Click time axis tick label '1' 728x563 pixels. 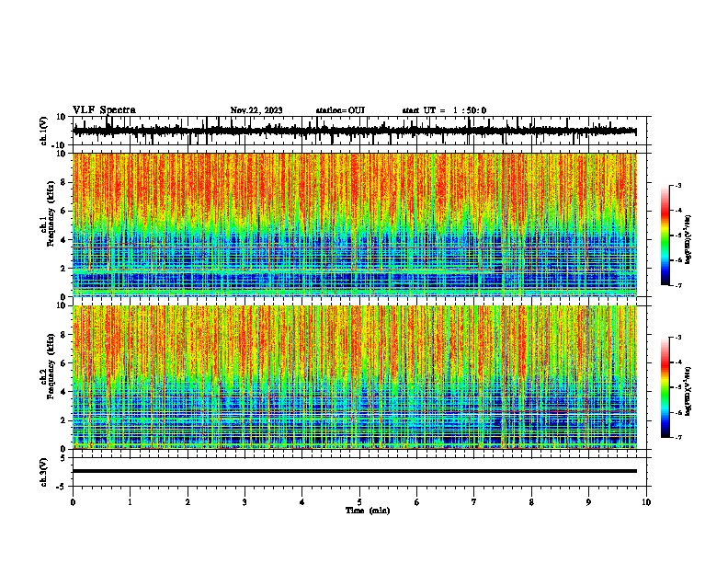click(130, 502)
